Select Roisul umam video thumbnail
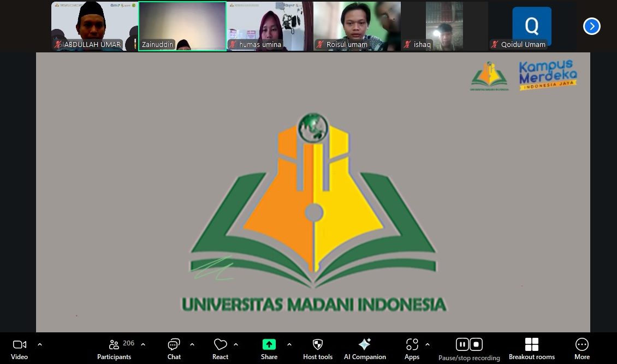 pos(357,26)
